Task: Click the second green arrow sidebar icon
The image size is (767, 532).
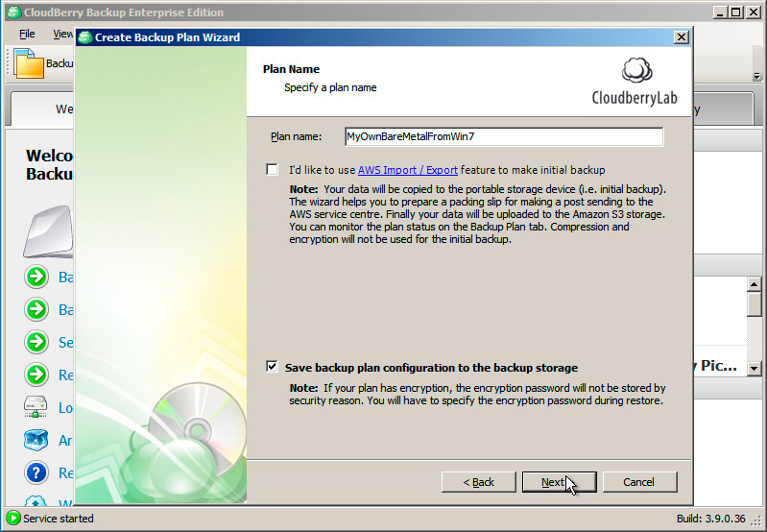Action: point(36,309)
